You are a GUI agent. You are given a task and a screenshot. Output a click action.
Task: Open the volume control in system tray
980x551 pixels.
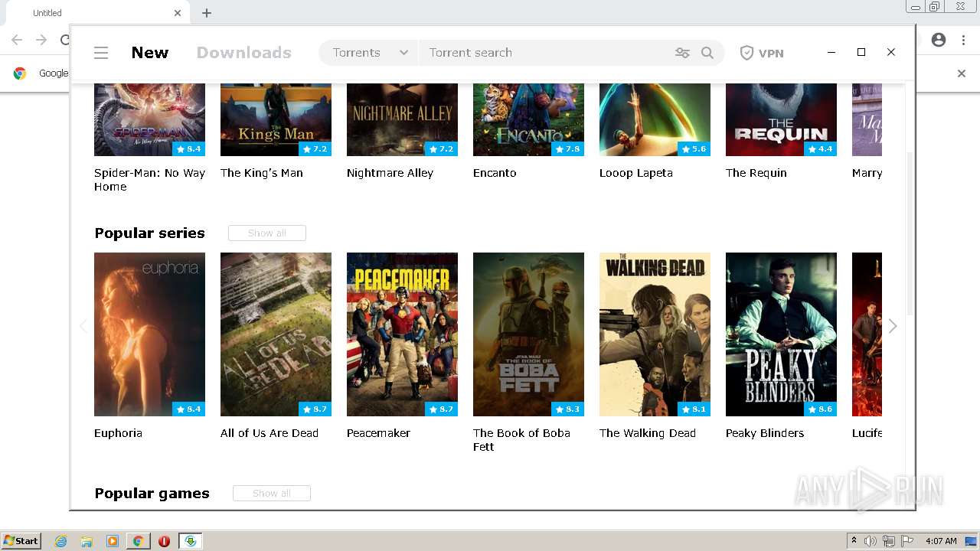[x=871, y=541]
